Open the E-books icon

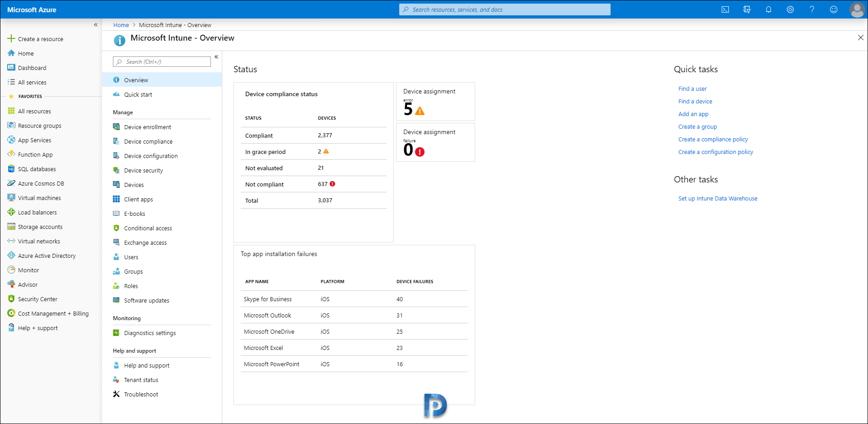pyautogui.click(x=116, y=214)
